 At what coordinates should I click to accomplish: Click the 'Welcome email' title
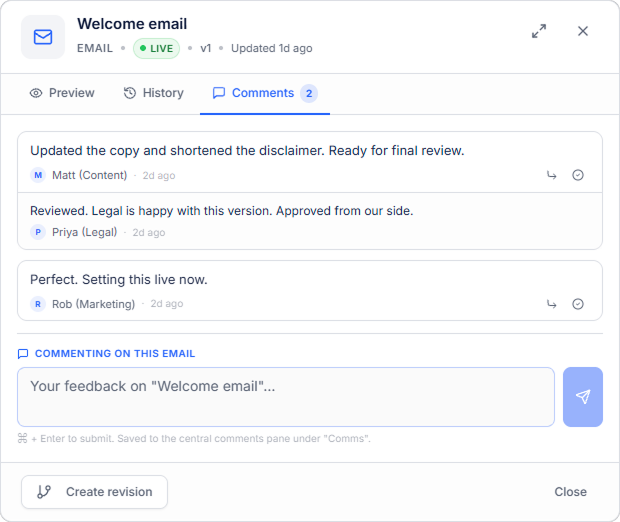pos(132,24)
